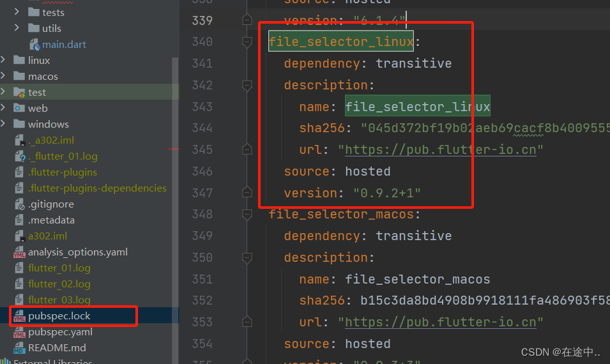Open main.dart in the project tree
This screenshot has width=610, height=364.
click(64, 44)
